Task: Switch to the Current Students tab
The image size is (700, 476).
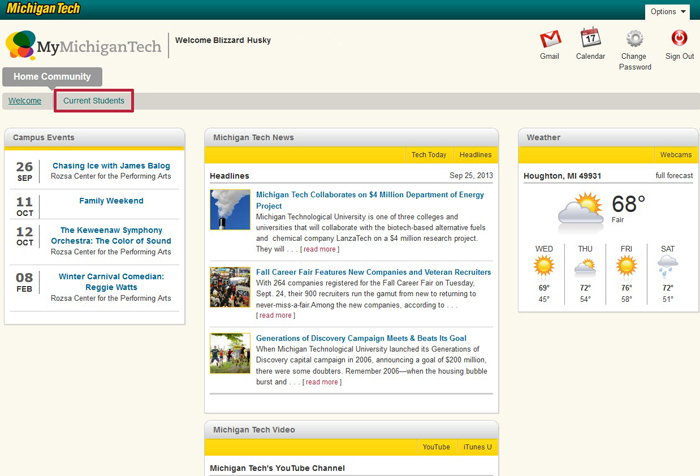Action: pyautogui.click(x=94, y=101)
